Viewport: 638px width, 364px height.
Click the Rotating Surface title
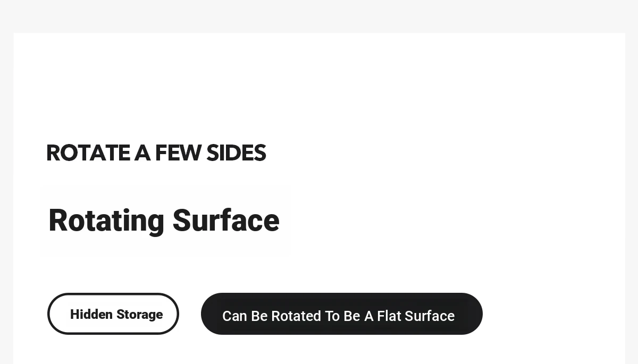click(x=164, y=220)
